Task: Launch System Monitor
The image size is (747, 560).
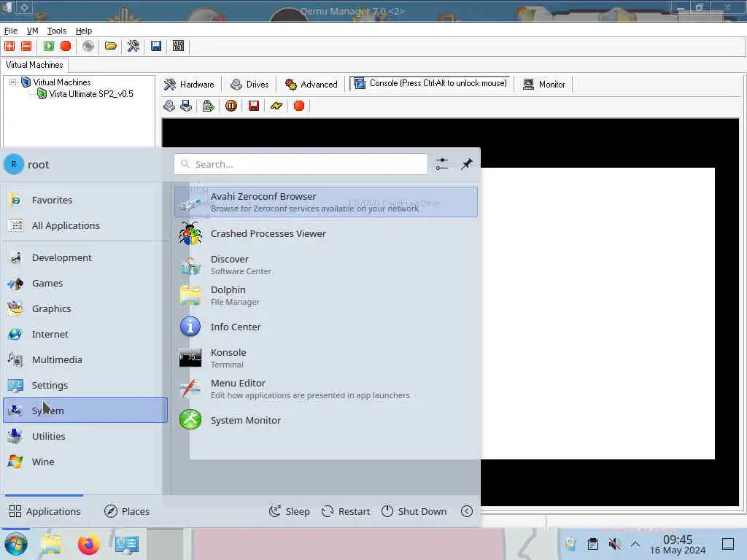Action: (326, 421)
